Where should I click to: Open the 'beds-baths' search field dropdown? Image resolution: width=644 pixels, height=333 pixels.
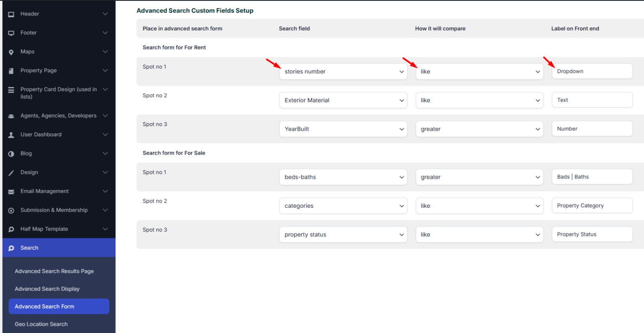pos(343,177)
